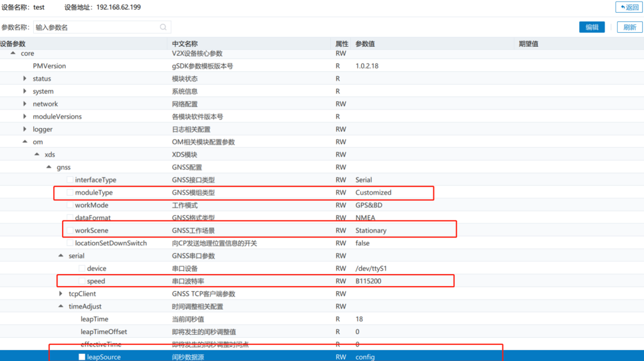Select the locationSetDownSwitch checkbox
This screenshot has width=644, height=361.
coord(70,243)
